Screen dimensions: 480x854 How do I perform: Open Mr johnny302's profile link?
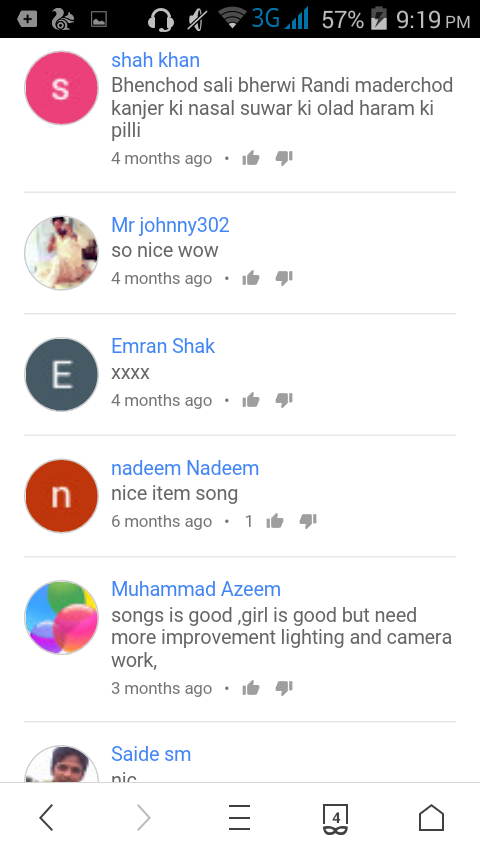(170, 225)
